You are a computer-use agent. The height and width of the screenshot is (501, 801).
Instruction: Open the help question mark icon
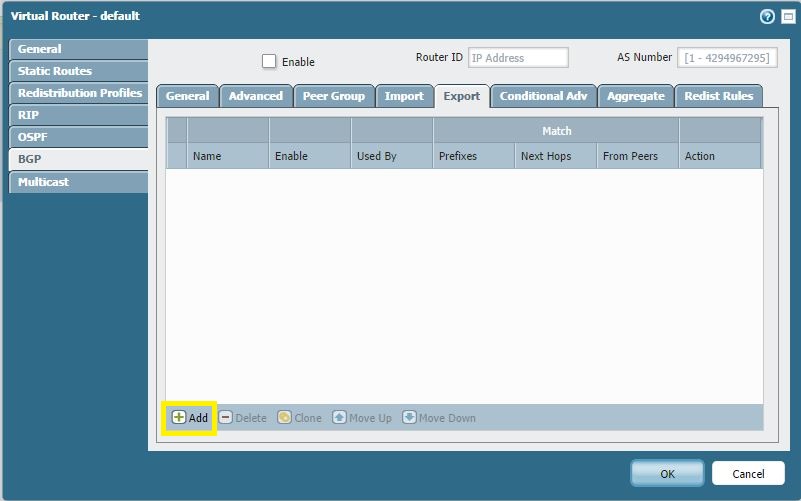click(767, 17)
